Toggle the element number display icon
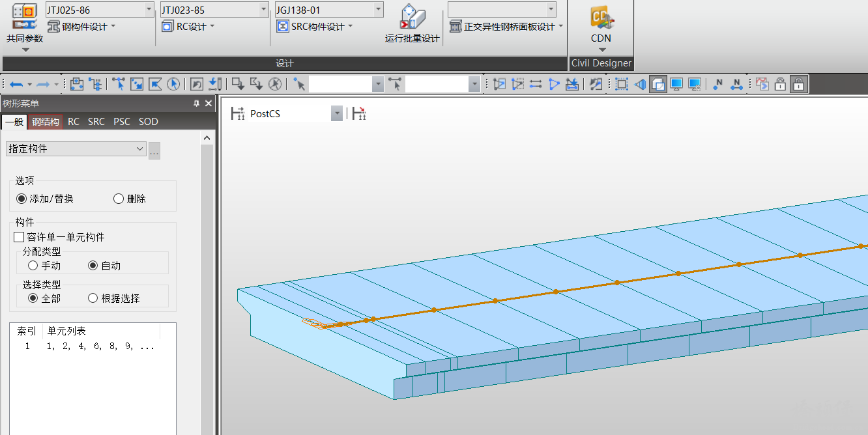 (736, 84)
